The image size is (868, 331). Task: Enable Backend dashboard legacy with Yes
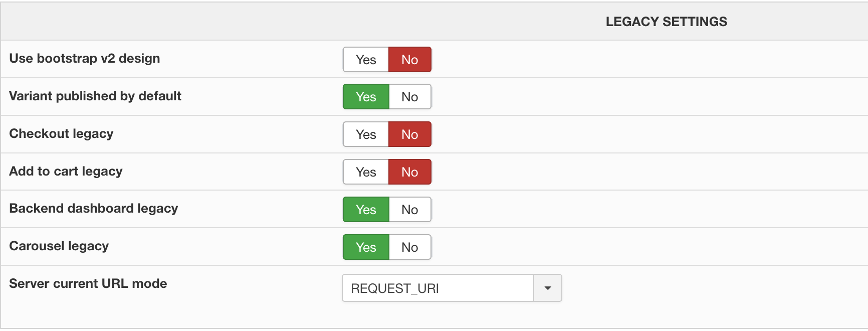(366, 210)
